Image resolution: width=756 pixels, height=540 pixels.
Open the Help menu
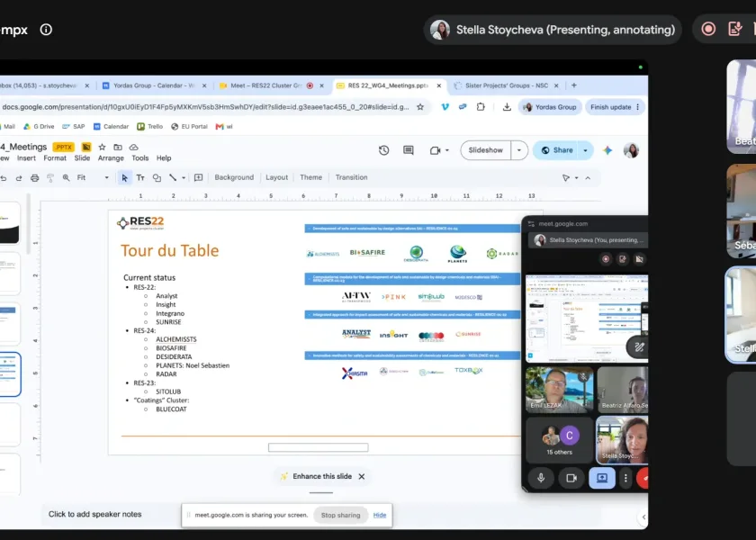[x=164, y=158]
